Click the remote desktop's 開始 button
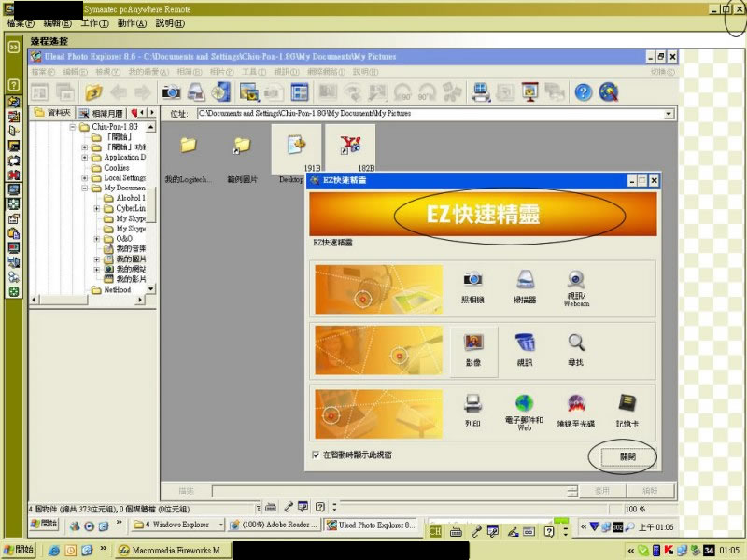Screen dimensions: 747x560 click(44, 525)
